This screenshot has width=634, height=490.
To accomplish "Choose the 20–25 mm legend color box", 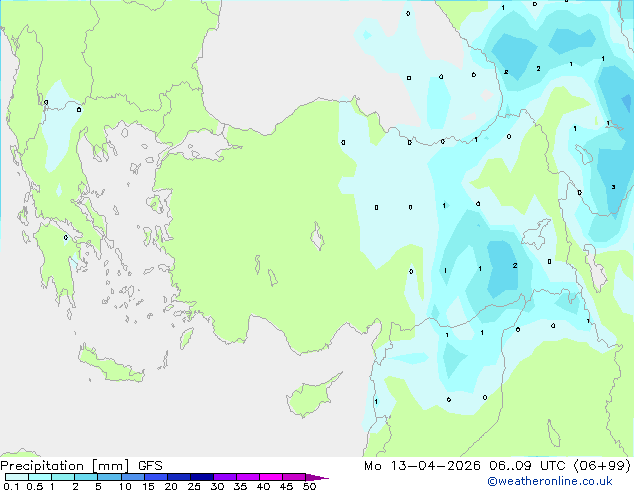I will pos(179,477).
